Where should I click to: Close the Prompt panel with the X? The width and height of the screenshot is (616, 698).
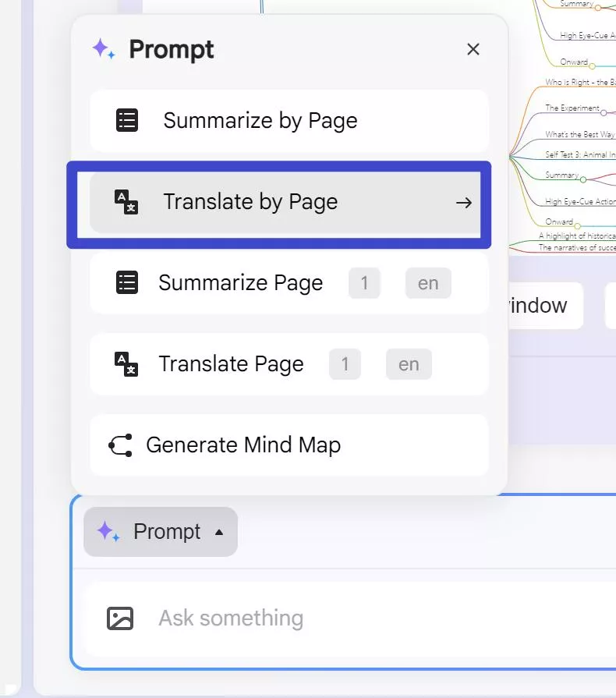tap(473, 50)
